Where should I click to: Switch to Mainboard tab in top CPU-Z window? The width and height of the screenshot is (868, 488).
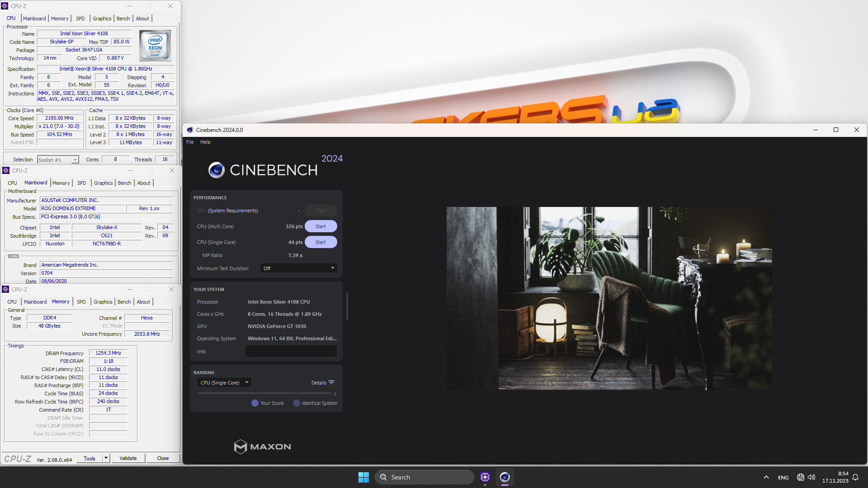[34, 19]
